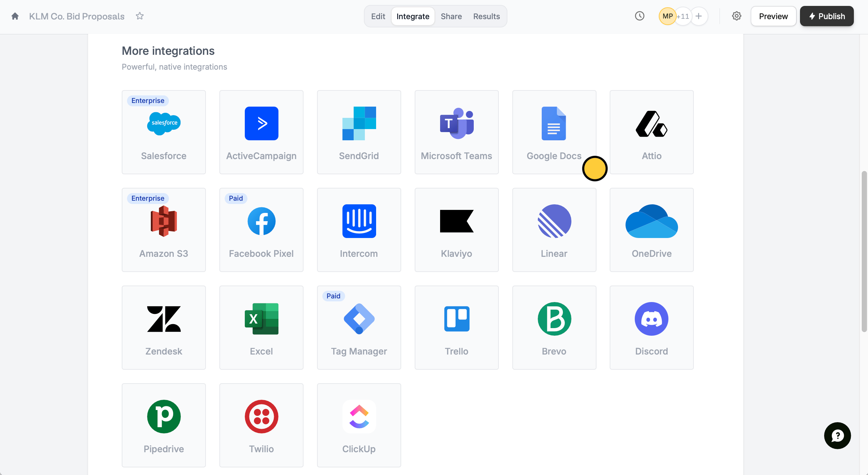Click the KLM Co. Bid Proposals title
Viewport: 868px width, 475px height.
(77, 16)
